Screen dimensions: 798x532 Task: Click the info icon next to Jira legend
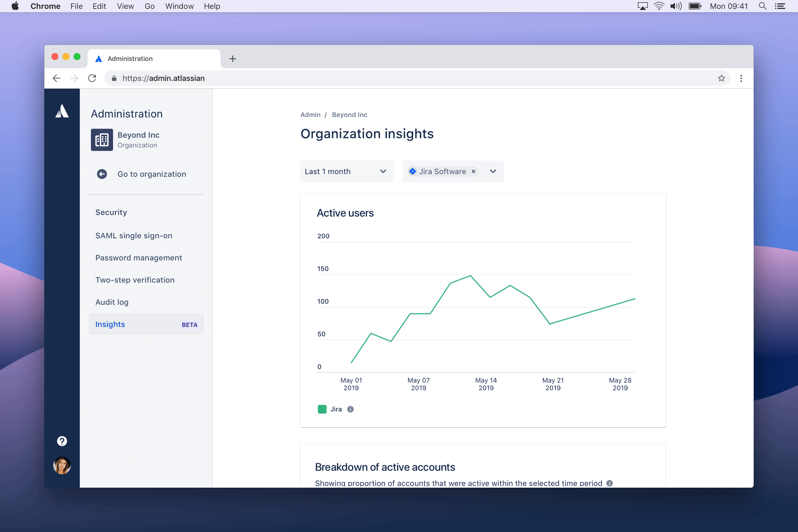[350, 409]
